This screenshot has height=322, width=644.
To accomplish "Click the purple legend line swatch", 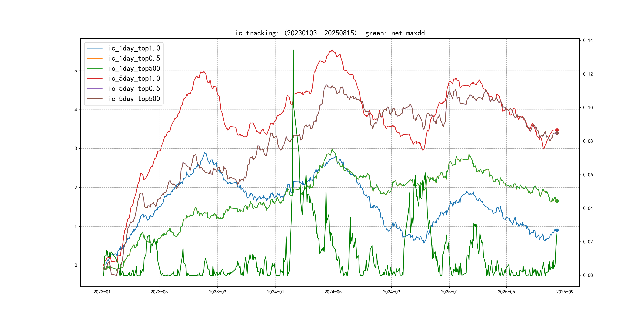I will [95, 88].
